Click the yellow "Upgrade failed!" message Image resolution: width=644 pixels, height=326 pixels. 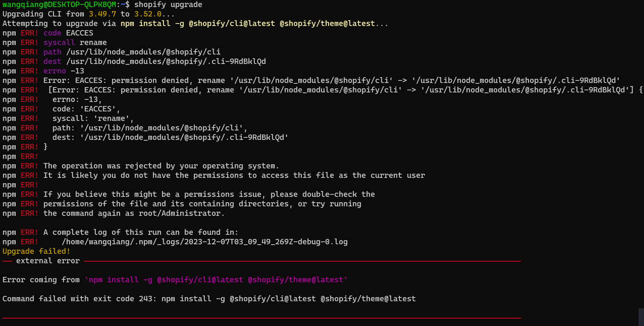pos(36,251)
